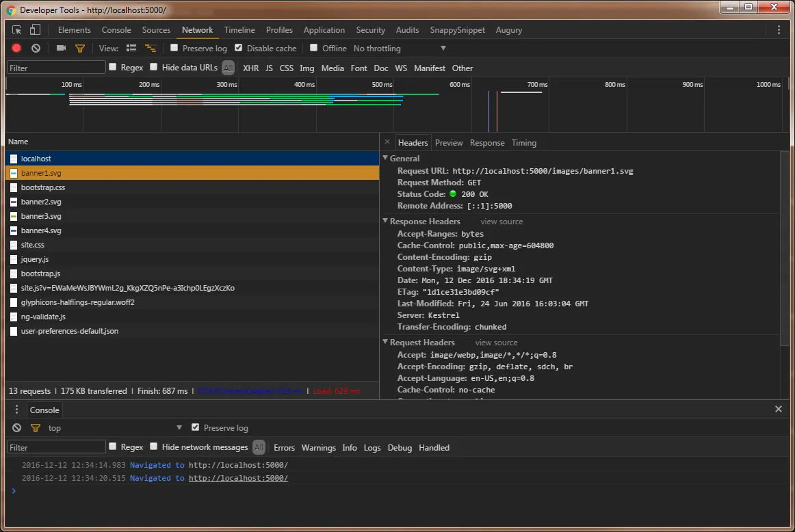Select bootstrap.css in the request list
The height and width of the screenshot is (532, 795).
point(43,187)
